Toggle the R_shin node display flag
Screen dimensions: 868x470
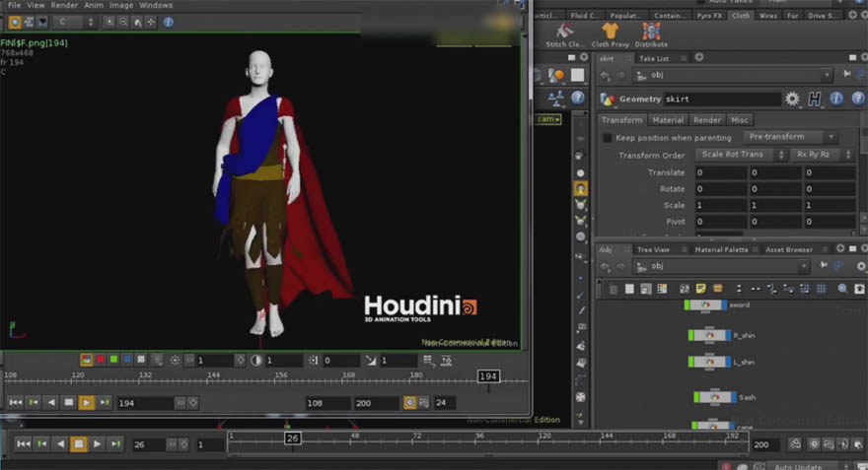(729, 335)
